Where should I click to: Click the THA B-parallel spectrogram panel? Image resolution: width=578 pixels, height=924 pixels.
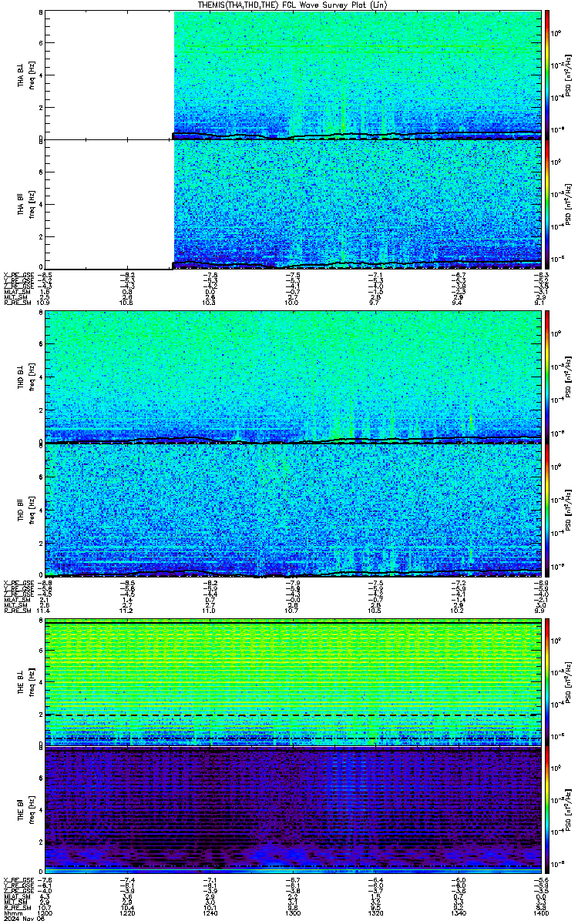pos(294,204)
